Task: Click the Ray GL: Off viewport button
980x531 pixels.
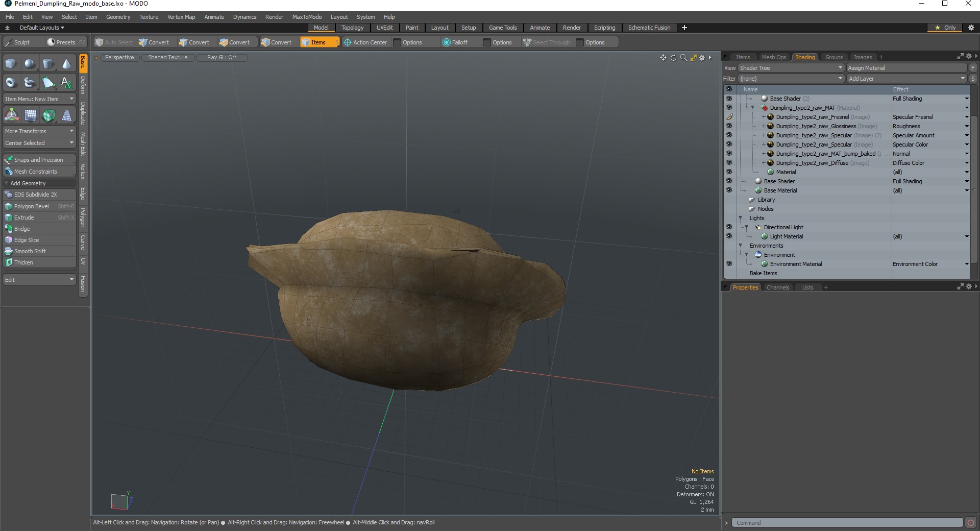Action: tap(222, 58)
